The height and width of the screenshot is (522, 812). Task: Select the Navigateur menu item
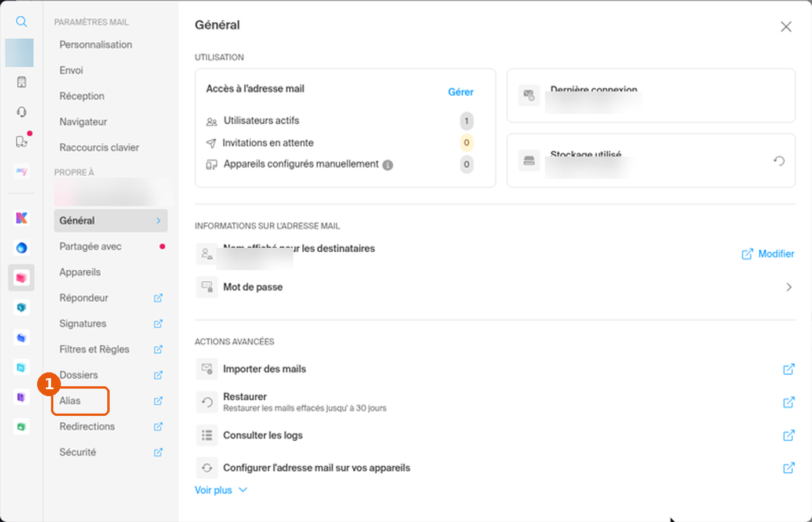[83, 122]
